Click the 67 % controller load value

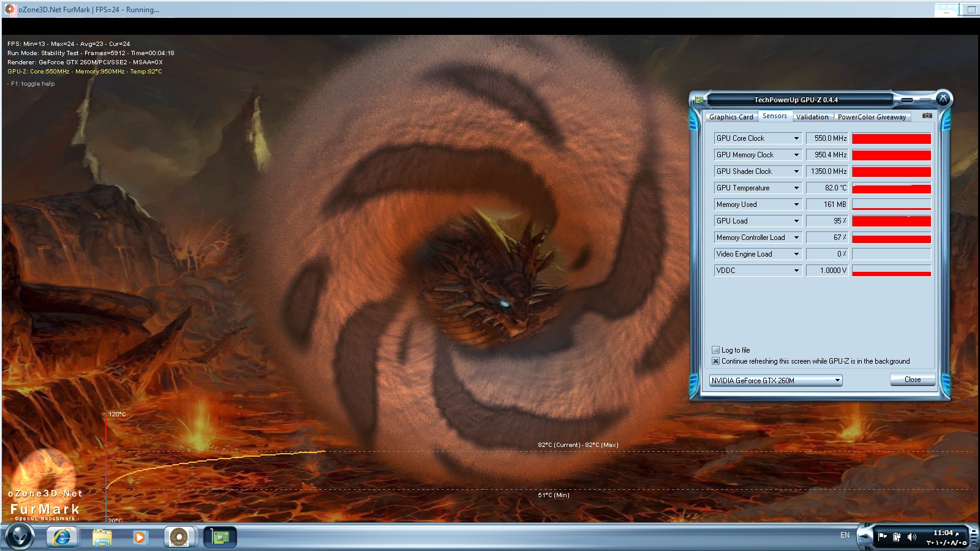(x=827, y=238)
